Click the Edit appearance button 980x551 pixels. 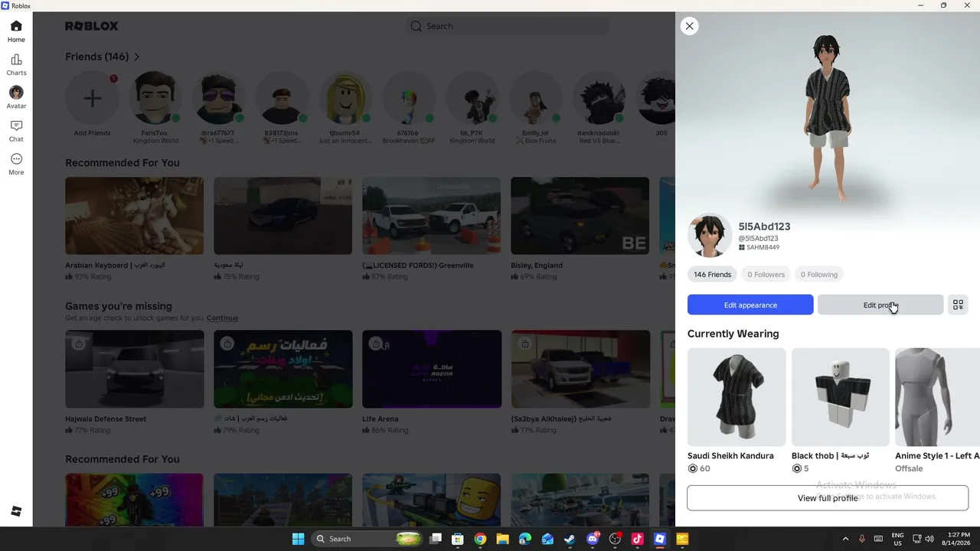click(x=750, y=305)
